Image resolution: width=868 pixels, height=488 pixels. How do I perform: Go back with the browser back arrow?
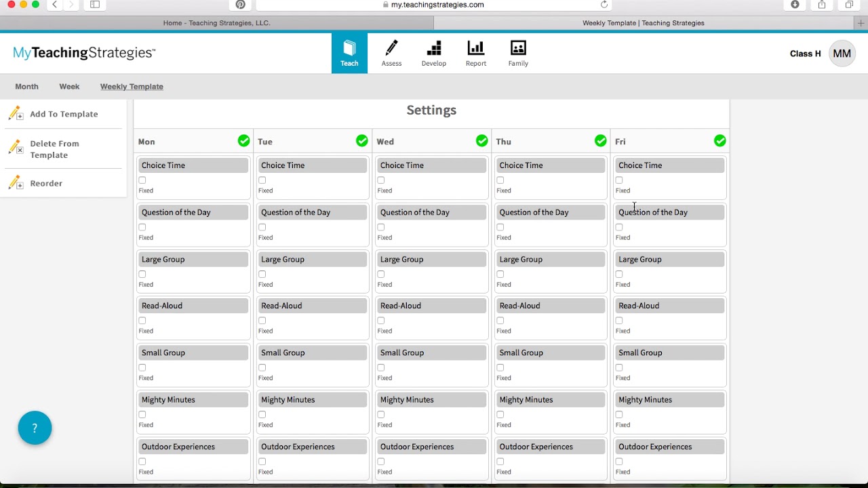click(55, 5)
